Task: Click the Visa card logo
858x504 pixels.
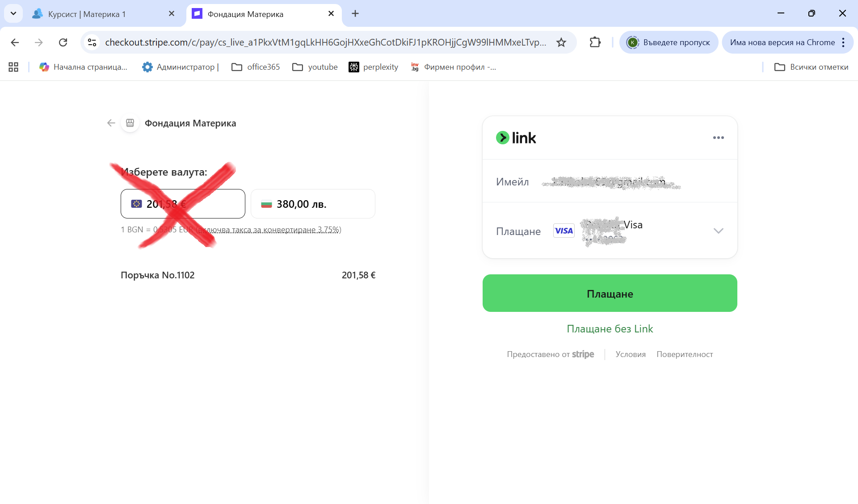Action: pyautogui.click(x=564, y=231)
